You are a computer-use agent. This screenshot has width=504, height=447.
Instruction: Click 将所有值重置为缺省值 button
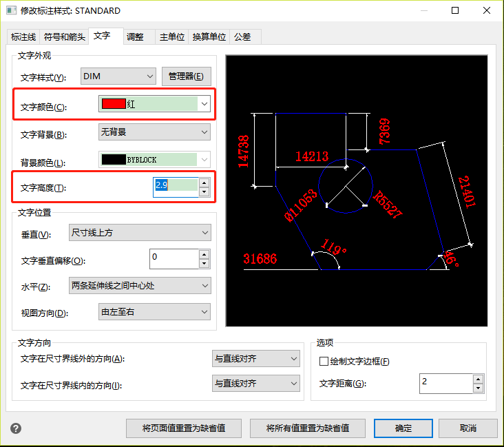(308, 428)
